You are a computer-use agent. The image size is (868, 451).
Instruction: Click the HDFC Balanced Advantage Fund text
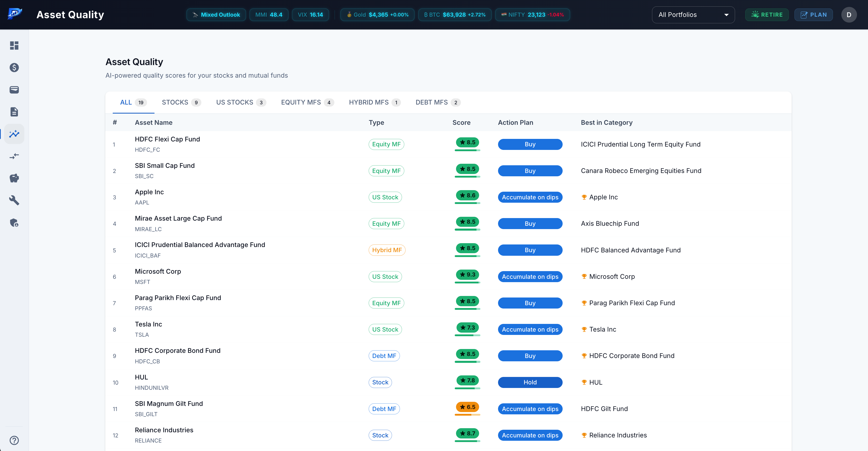tap(631, 250)
